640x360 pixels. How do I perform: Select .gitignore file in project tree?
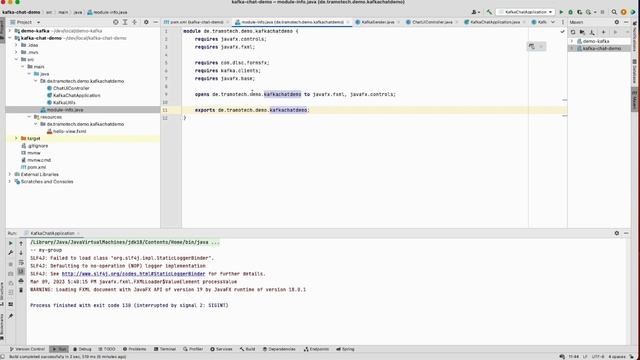(x=38, y=146)
